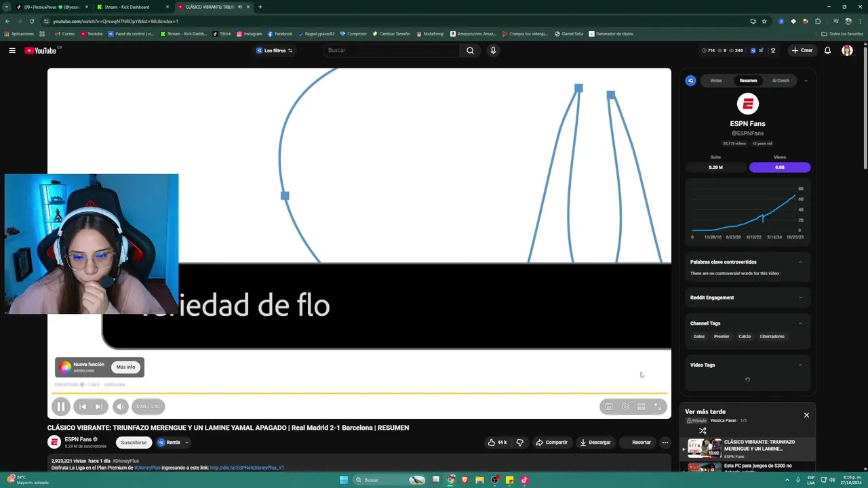Screen dimensions: 868x488
Task: Click the Libertadores channel tag
Action: pyautogui.click(x=772, y=337)
